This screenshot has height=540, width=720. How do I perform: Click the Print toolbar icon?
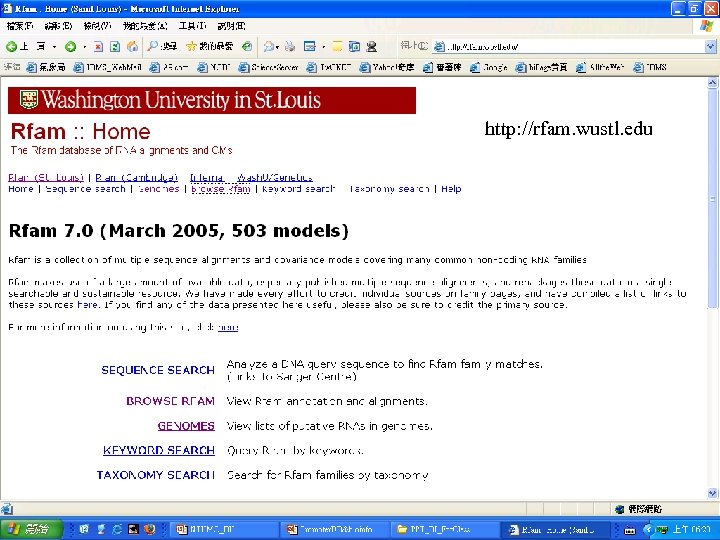pyautogui.click(x=290, y=46)
